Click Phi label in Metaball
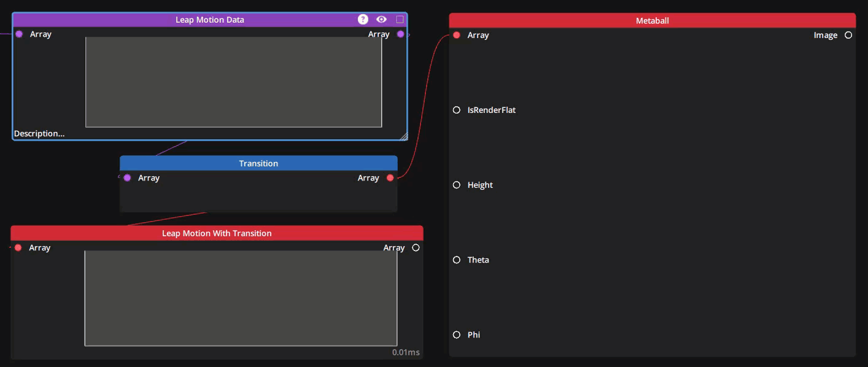Screen dimensions: 868x367 (474, 335)
